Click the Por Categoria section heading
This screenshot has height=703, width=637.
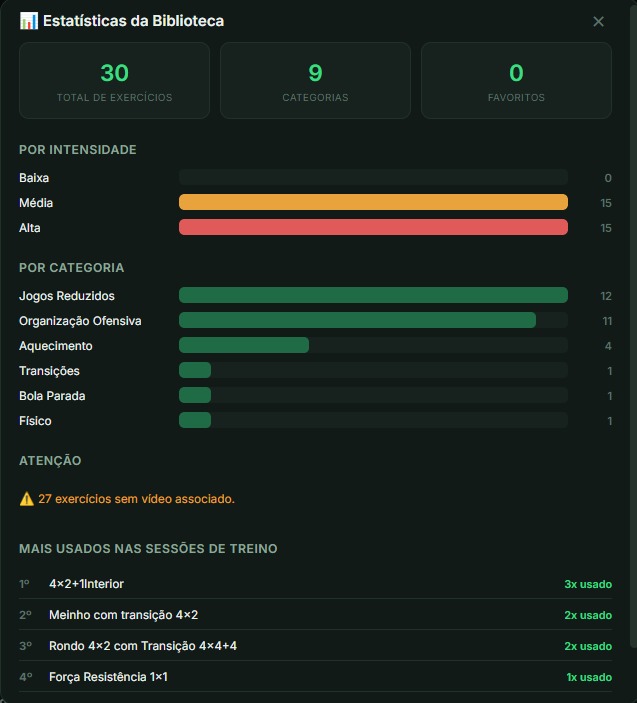(71, 268)
